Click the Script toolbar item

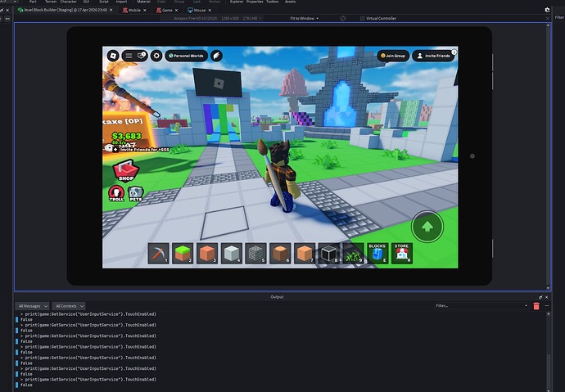click(x=104, y=2)
